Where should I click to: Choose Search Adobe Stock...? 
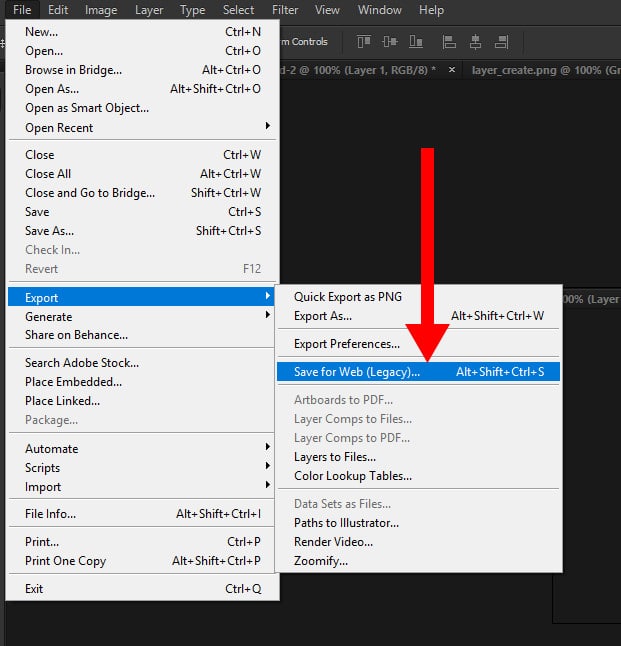[x=141, y=363]
